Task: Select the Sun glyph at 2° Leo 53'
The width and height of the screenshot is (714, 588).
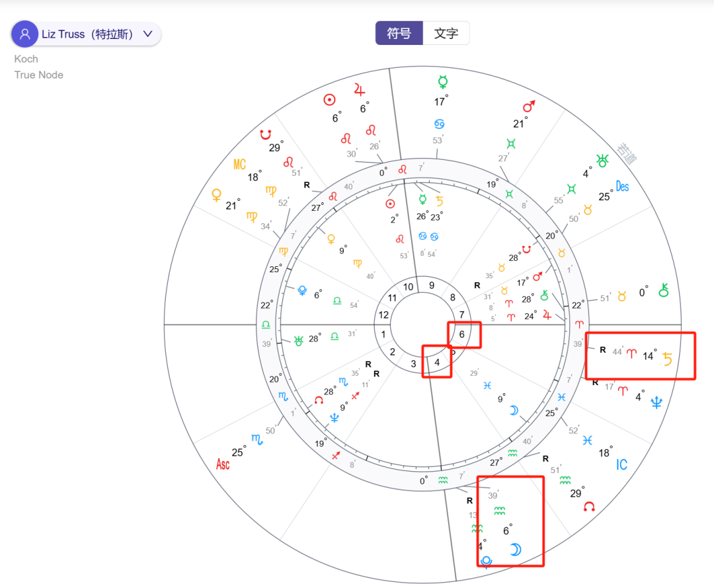Action: (390, 204)
